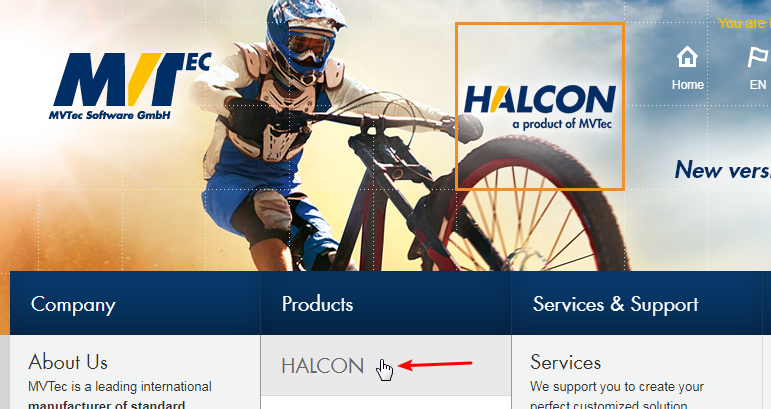Click the MVTec leading manufacturer description text
Screen dimensions: 771x409
click(119, 396)
